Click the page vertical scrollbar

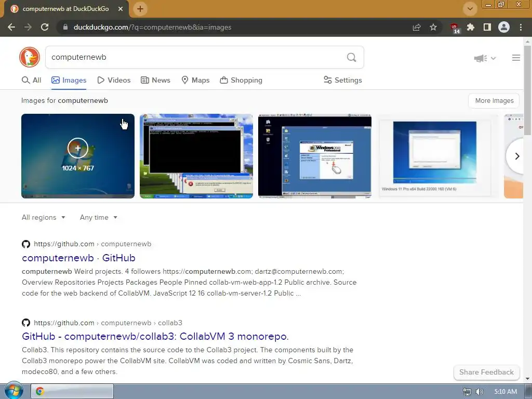click(527, 90)
